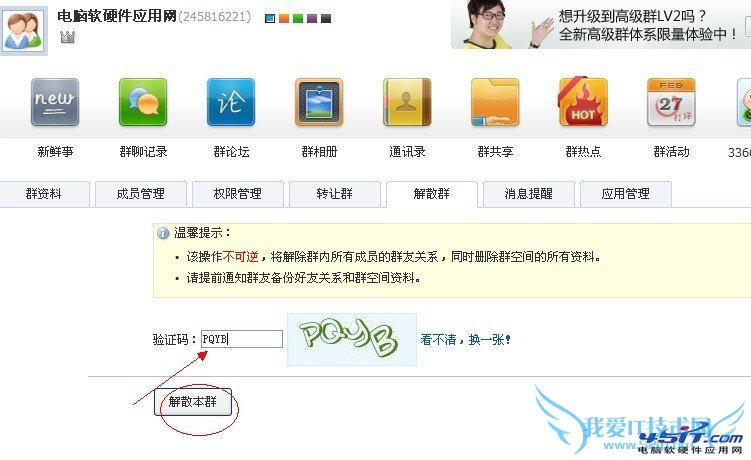Switch to the 消息提醒 tab
The height and width of the screenshot is (460, 751).
(529, 194)
